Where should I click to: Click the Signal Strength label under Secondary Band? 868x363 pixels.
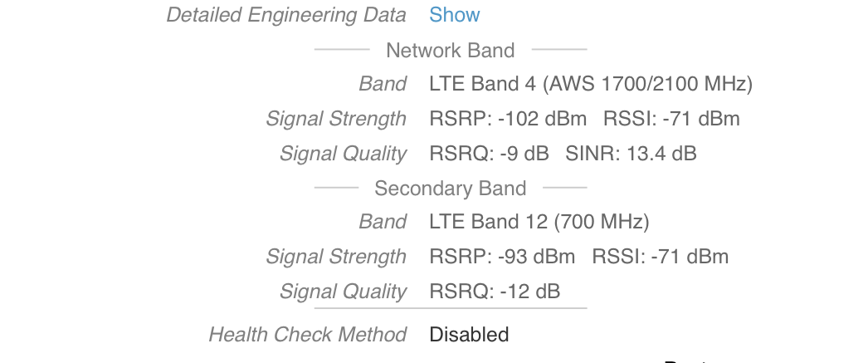click(336, 257)
